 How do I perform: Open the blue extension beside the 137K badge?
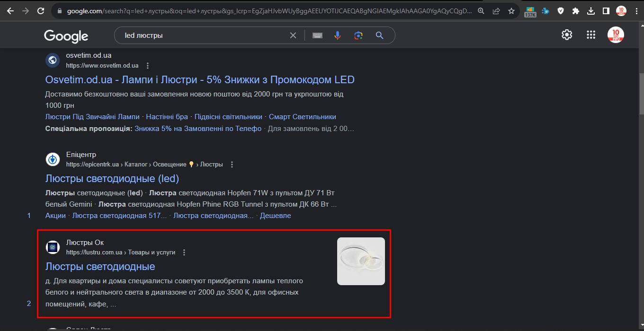click(x=546, y=11)
